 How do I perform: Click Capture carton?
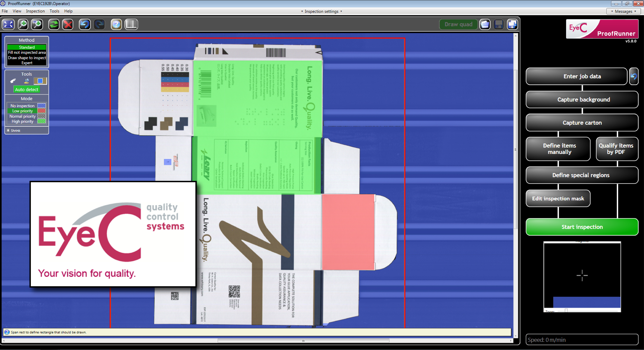point(582,123)
